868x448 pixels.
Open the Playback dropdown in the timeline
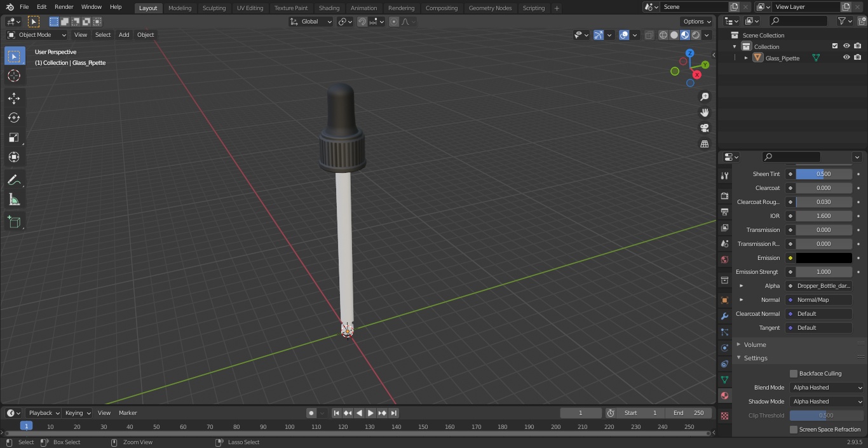click(44, 413)
